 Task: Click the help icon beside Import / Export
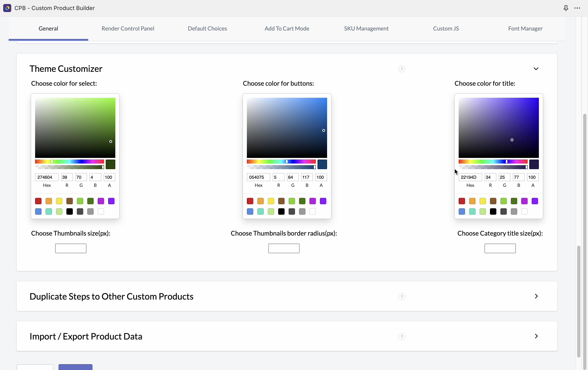pyautogui.click(x=402, y=336)
